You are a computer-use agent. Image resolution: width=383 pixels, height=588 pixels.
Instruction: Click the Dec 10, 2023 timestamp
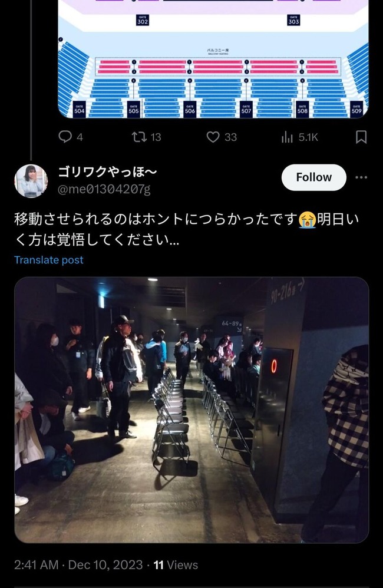[105, 565]
